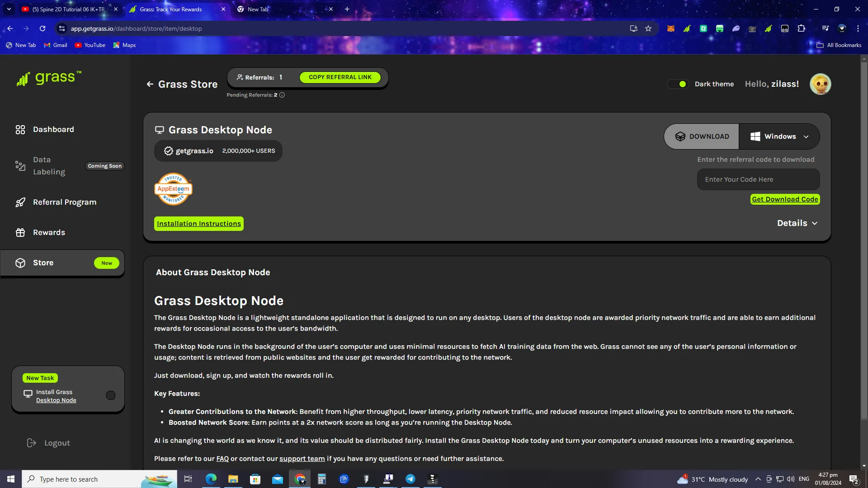Open the Data Labeling sidebar item
The width and height of the screenshot is (868, 488).
click(x=49, y=166)
